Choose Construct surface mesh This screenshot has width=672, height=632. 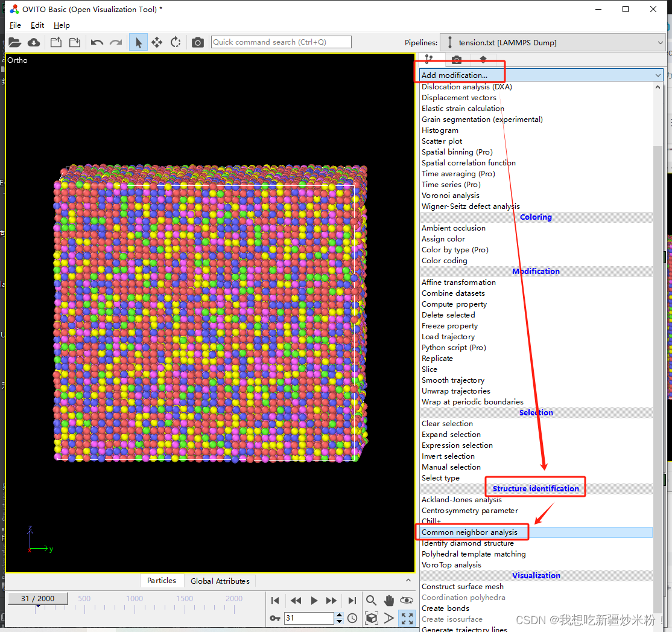(463, 587)
